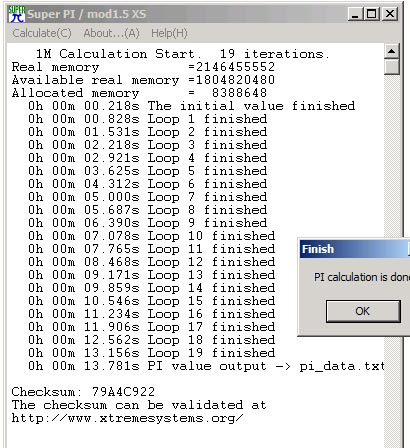
Task: Click the Real memory value 2146455552
Action: [x=235, y=67]
